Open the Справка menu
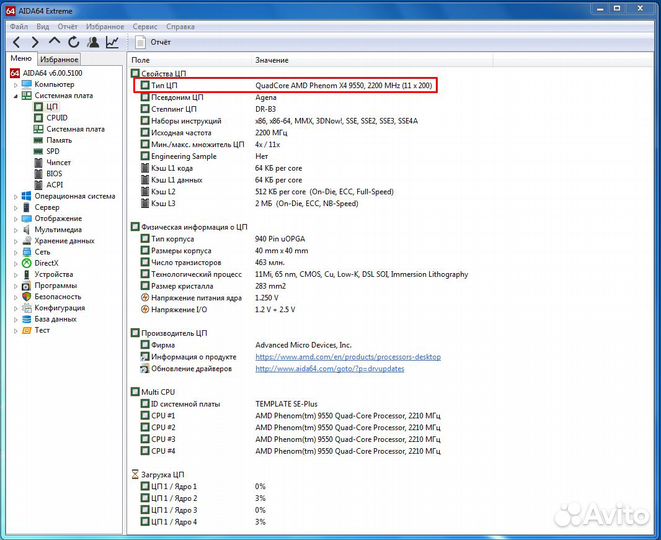The image size is (661, 540). click(180, 27)
